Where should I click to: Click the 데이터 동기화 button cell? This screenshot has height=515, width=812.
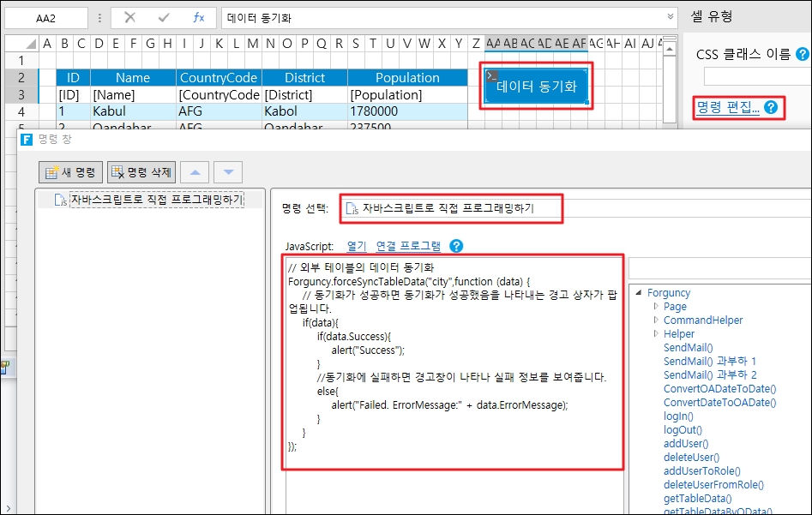pos(537,86)
